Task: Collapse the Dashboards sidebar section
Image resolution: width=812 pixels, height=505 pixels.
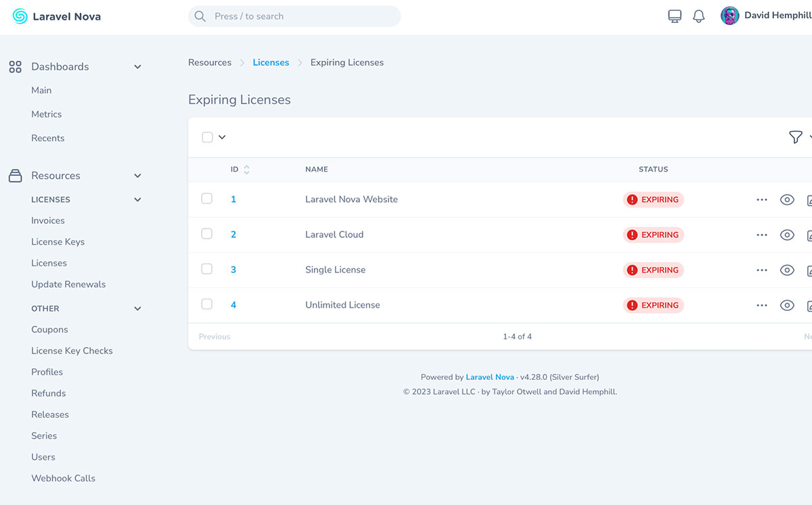Action: pos(137,67)
